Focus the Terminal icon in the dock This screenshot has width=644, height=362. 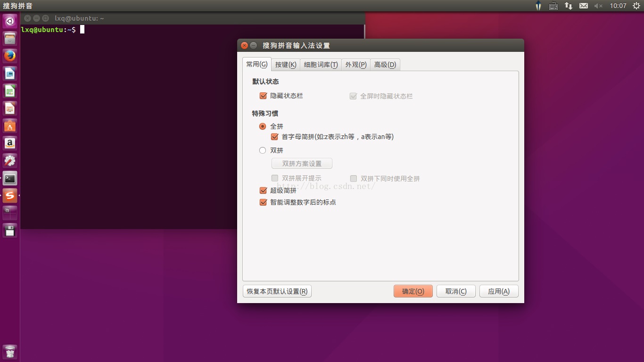tap(10, 178)
